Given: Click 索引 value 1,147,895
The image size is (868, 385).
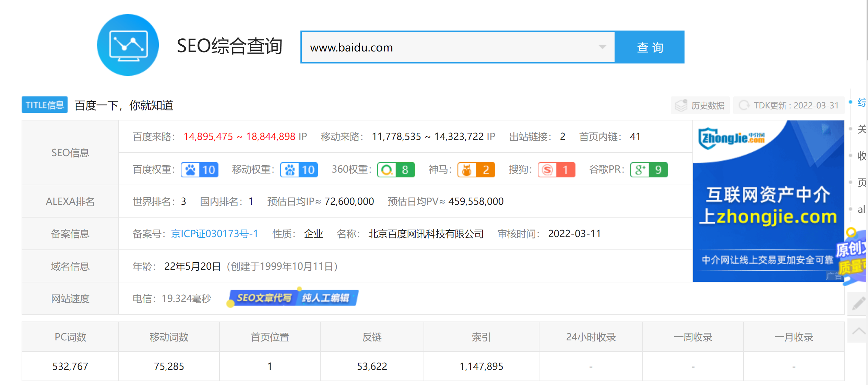Looking at the screenshot, I should [x=481, y=366].
